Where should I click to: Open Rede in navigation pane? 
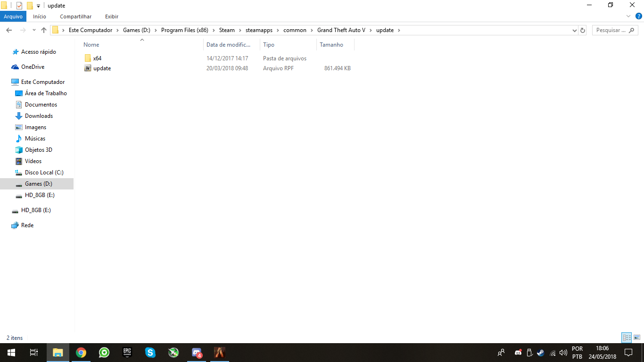[27, 225]
